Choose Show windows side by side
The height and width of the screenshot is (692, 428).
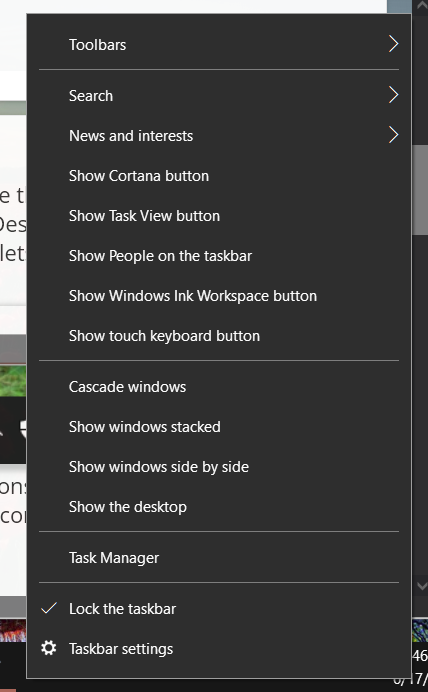[x=219, y=467]
